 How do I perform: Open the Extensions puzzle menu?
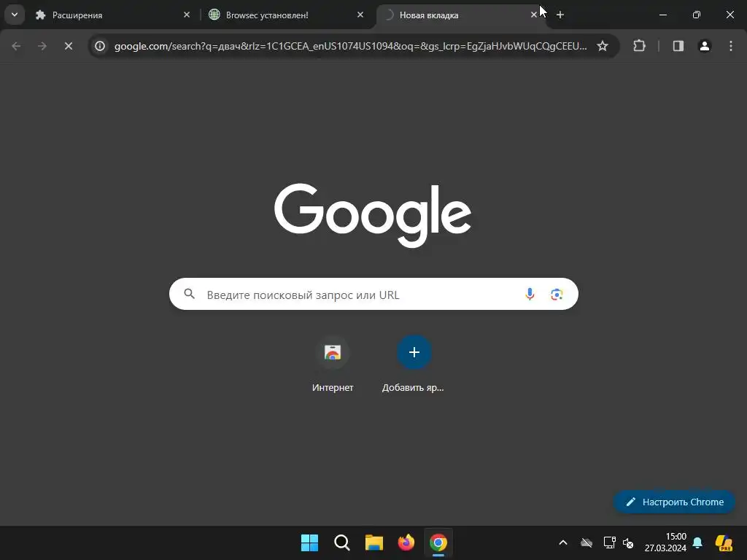pyautogui.click(x=639, y=46)
